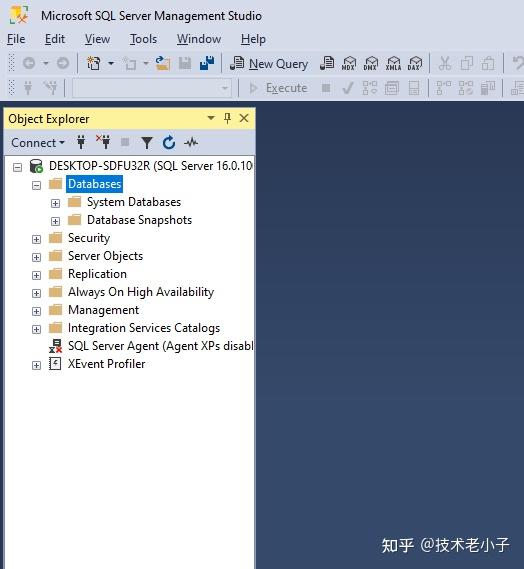The image size is (524, 569).
Task: Click the Open File folder icon
Action: 163,64
